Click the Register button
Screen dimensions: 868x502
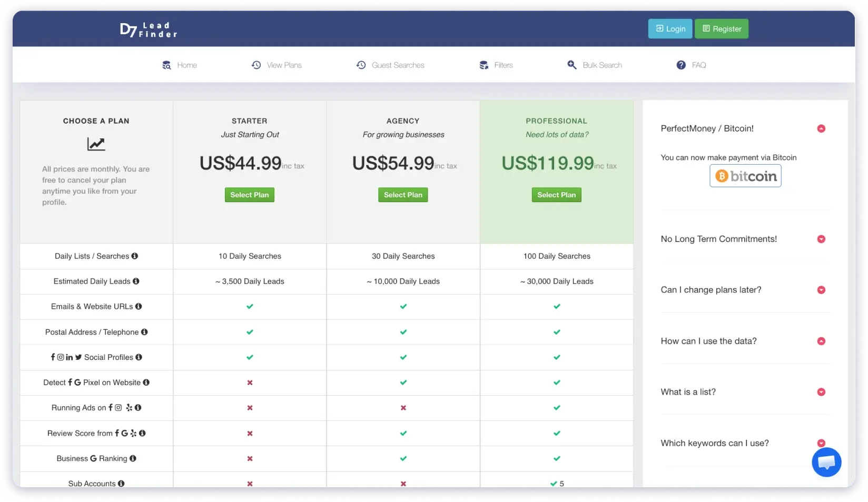click(722, 28)
